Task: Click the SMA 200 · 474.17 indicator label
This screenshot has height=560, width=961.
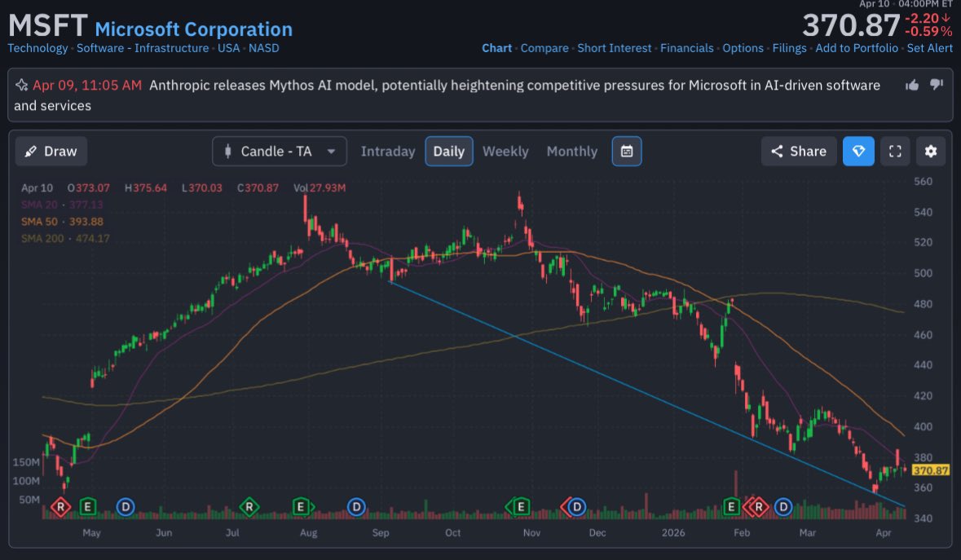Action: (65, 238)
